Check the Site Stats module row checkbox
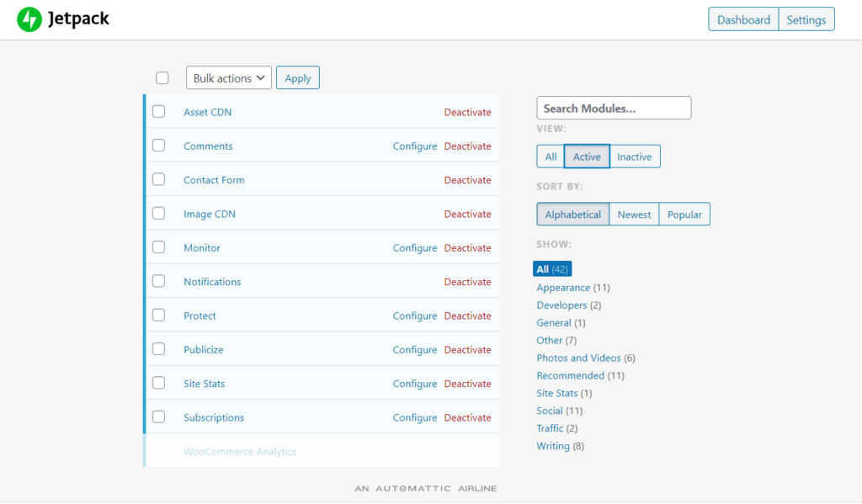The height and width of the screenshot is (504, 862). [159, 383]
